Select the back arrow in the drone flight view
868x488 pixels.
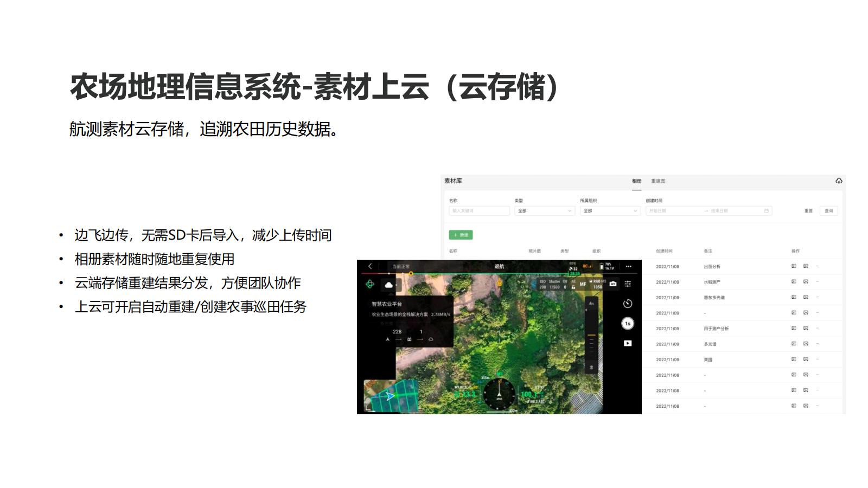[369, 266]
